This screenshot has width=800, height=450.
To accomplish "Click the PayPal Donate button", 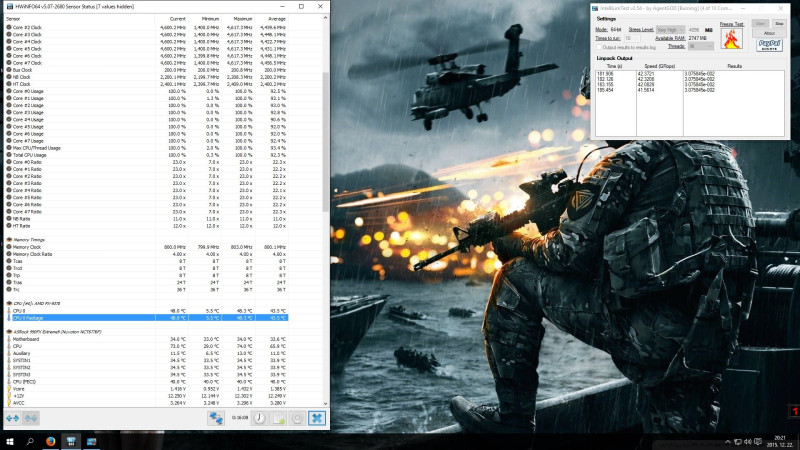I will click(769, 45).
